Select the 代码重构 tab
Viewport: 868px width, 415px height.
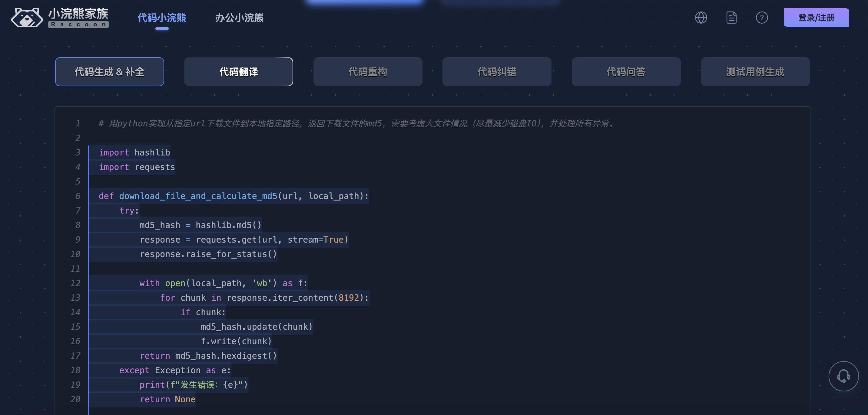coord(368,72)
